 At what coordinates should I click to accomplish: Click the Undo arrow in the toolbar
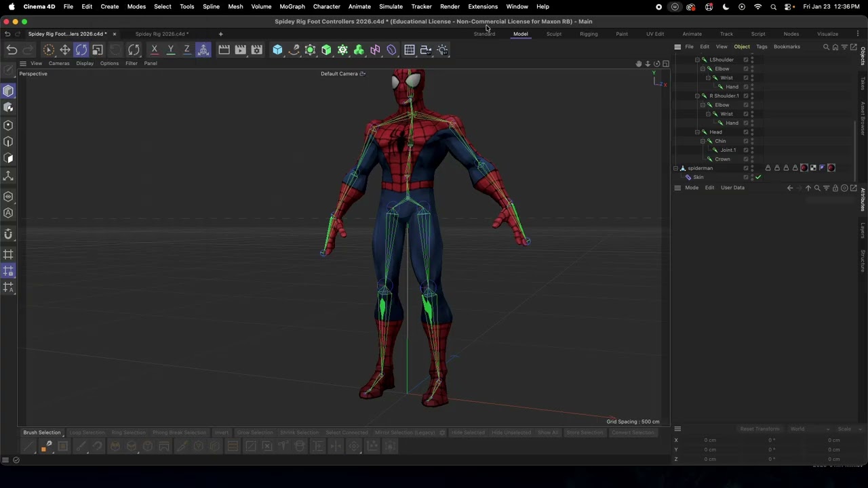(12, 49)
